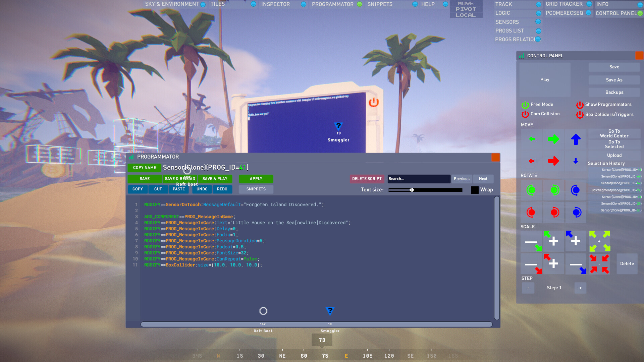This screenshot has height=362, width=644.
Task: Click the blue up arrow to move object
Action: click(x=576, y=139)
